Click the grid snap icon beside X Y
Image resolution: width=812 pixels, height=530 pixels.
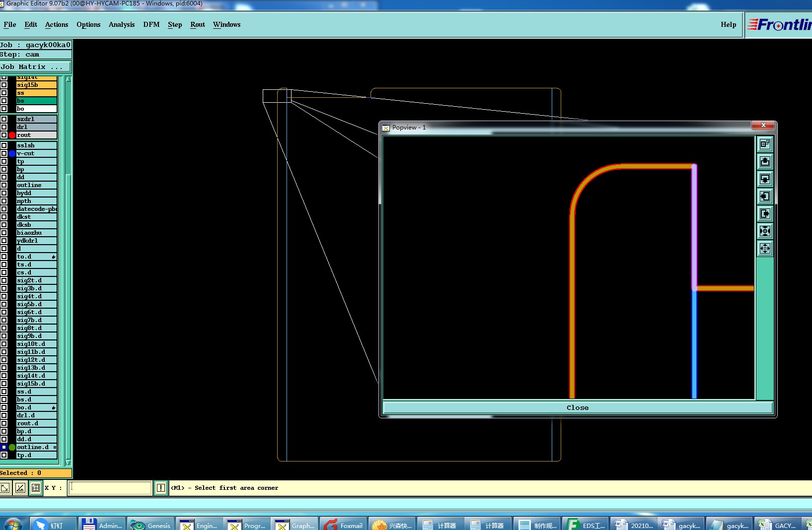[36, 488]
